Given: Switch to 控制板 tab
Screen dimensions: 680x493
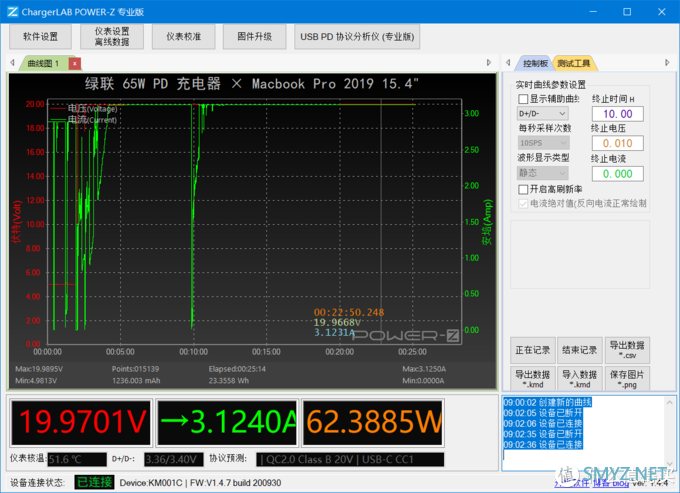Looking at the screenshot, I should (535, 64).
